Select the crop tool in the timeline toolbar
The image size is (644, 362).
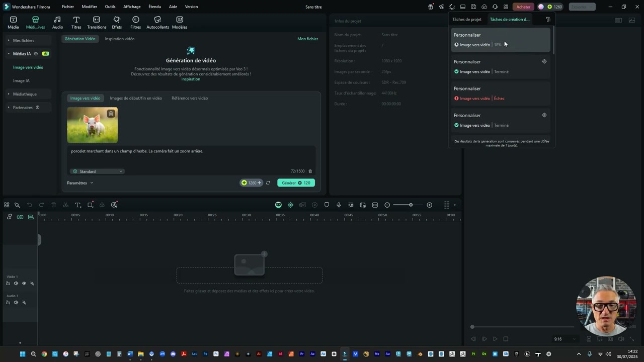pos(90,205)
